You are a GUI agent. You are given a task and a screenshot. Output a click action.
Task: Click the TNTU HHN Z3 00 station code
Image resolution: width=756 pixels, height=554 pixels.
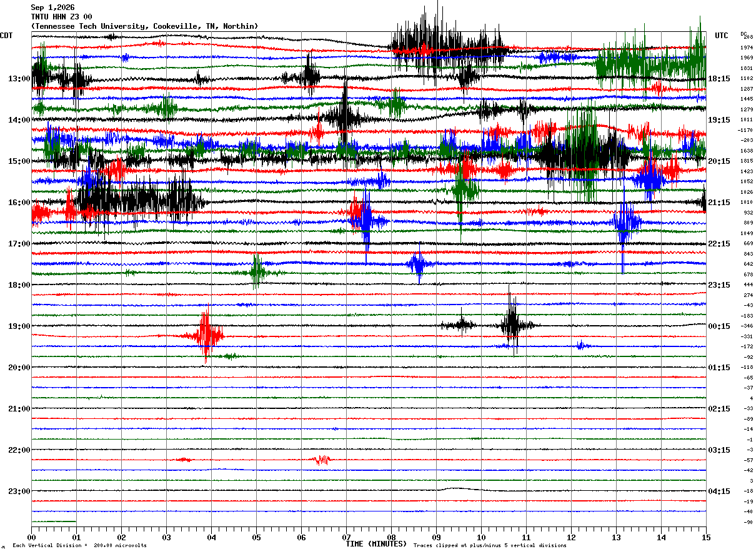click(61, 17)
